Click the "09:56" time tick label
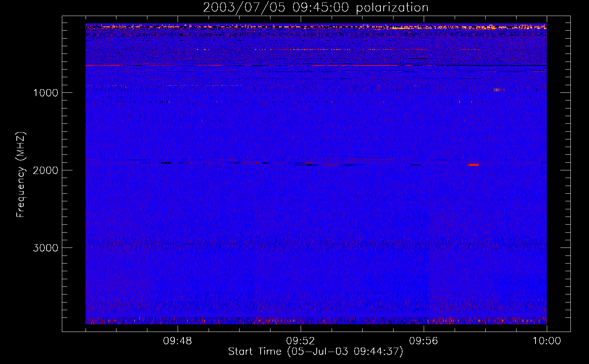The height and width of the screenshot is (364, 589). [x=424, y=341]
